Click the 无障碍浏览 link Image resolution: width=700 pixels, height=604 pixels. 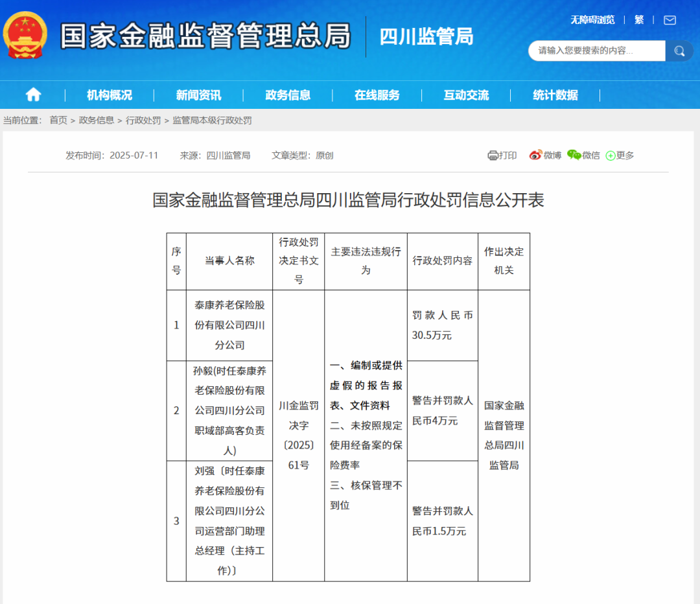pos(592,20)
